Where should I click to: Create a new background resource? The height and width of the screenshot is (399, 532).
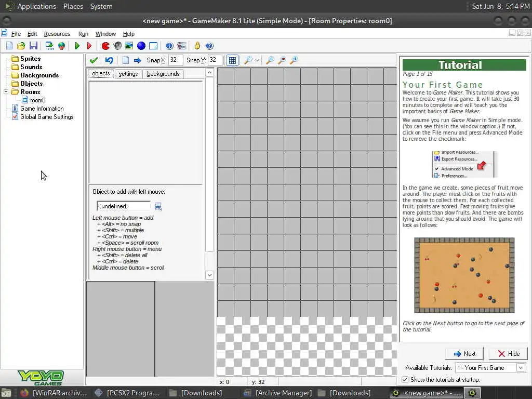129,46
